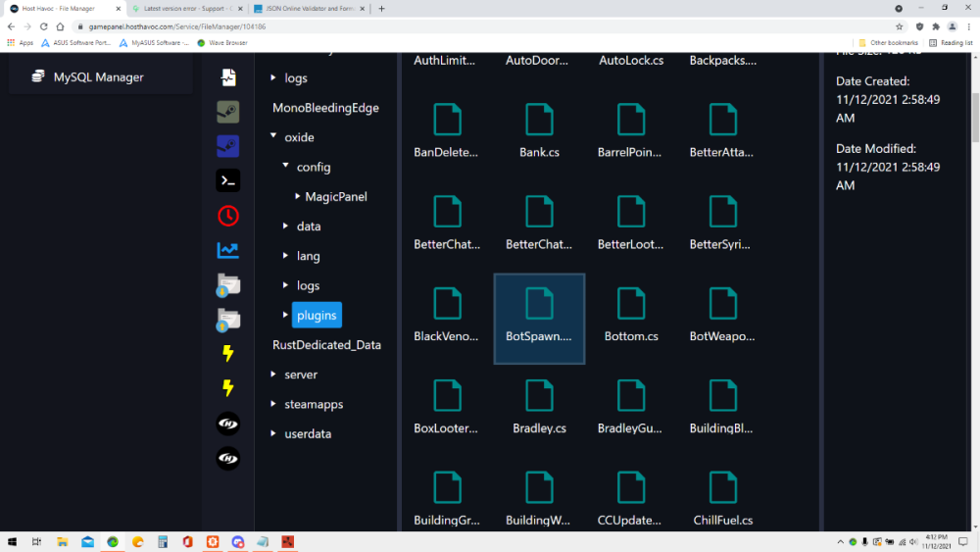Open the console terminal icon in sidebar
The image size is (980, 552).
coord(227,180)
